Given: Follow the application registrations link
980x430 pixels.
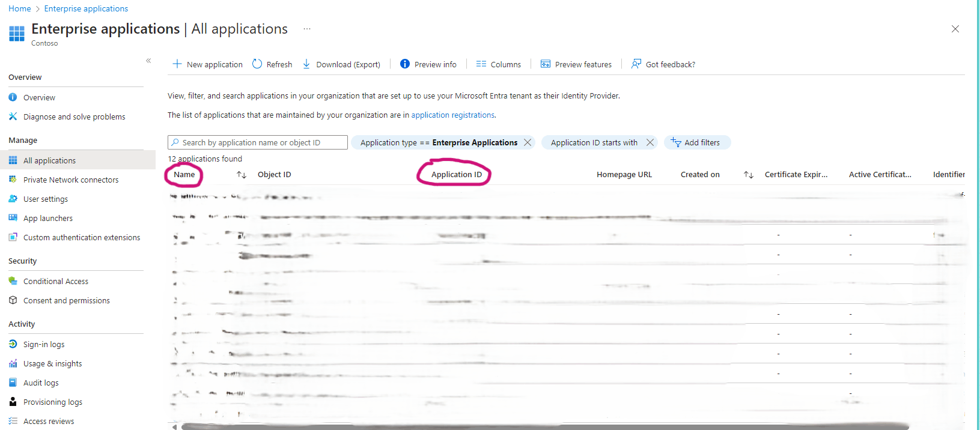Looking at the screenshot, I should point(453,115).
